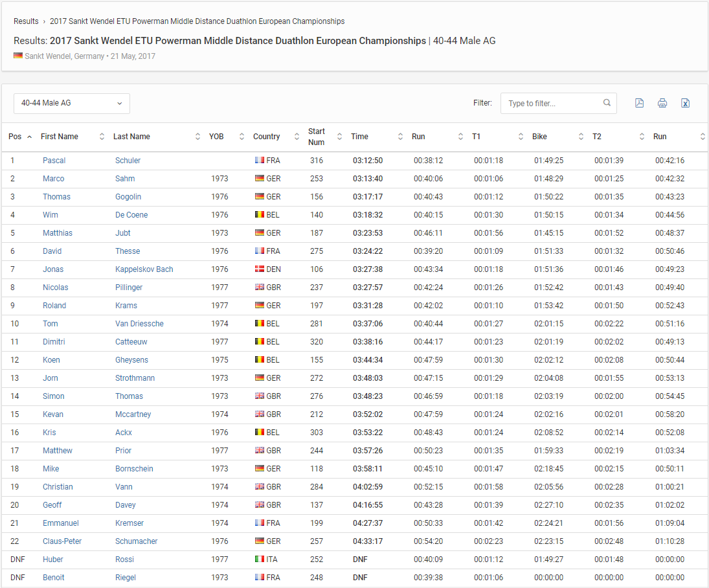Open Van Driessche athlete link
This screenshot has width=709, height=588.
[139, 323]
